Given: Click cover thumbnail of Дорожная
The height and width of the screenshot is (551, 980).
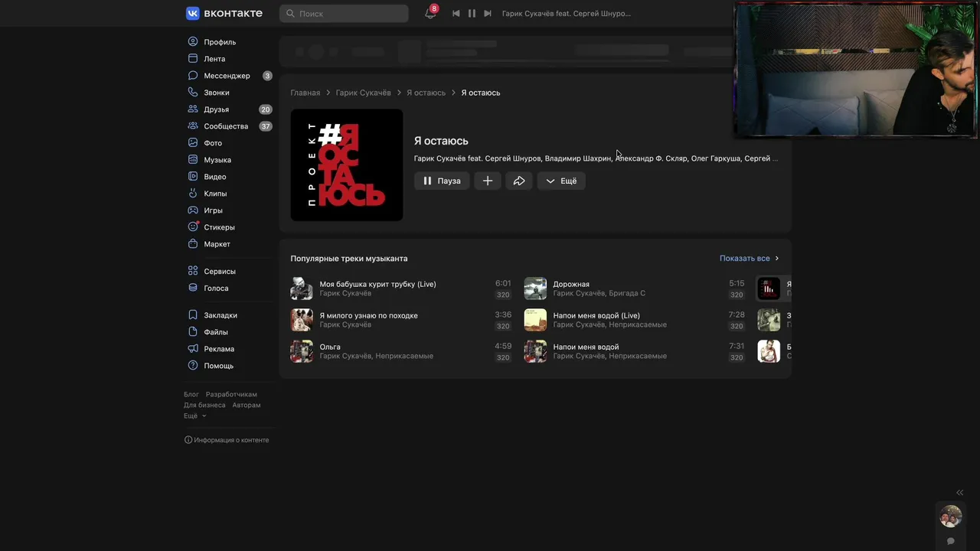Looking at the screenshot, I should point(535,289).
